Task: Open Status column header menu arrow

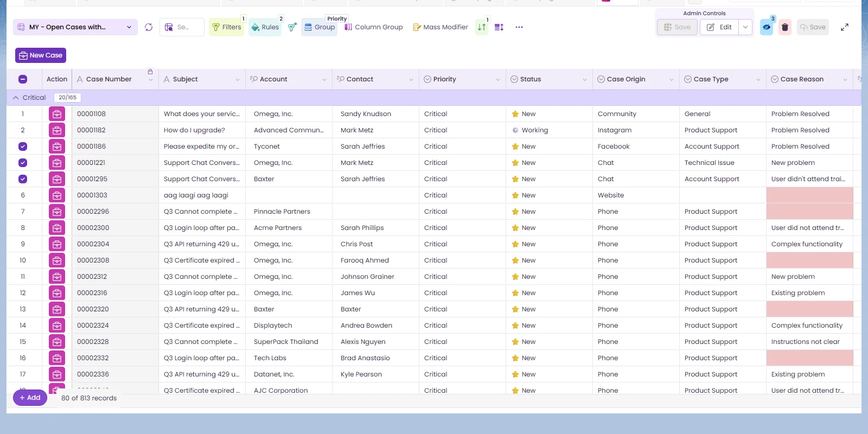Action: [x=585, y=80]
